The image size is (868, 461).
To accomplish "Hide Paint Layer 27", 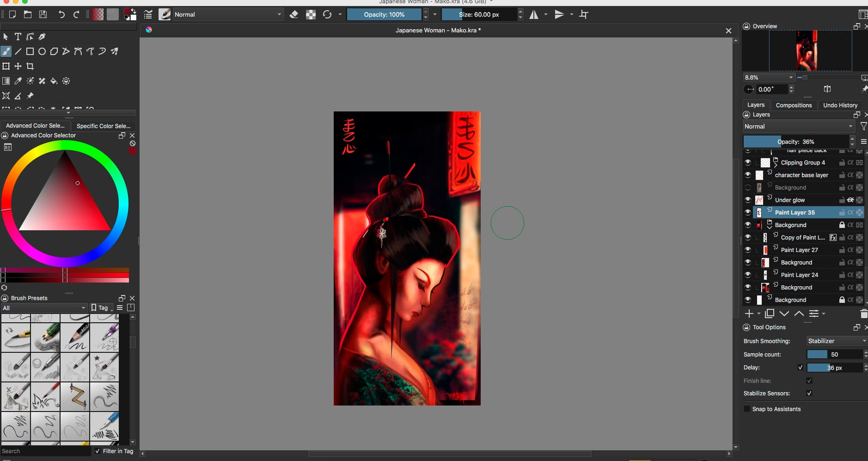I will tap(748, 250).
